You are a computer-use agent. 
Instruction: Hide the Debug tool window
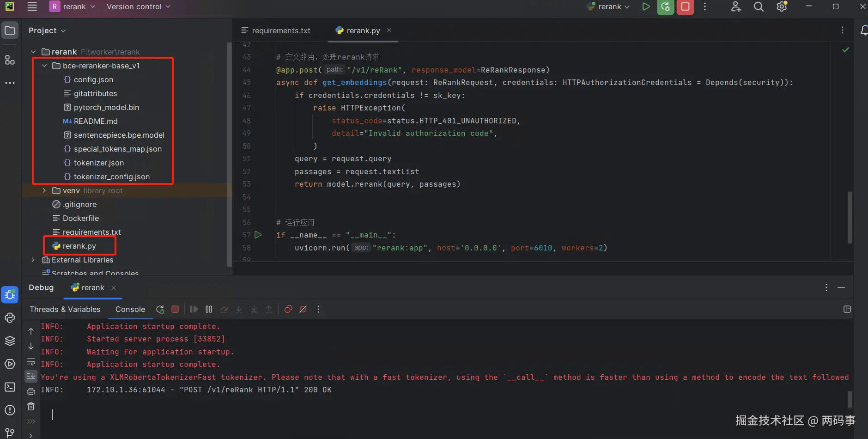[841, 287]
